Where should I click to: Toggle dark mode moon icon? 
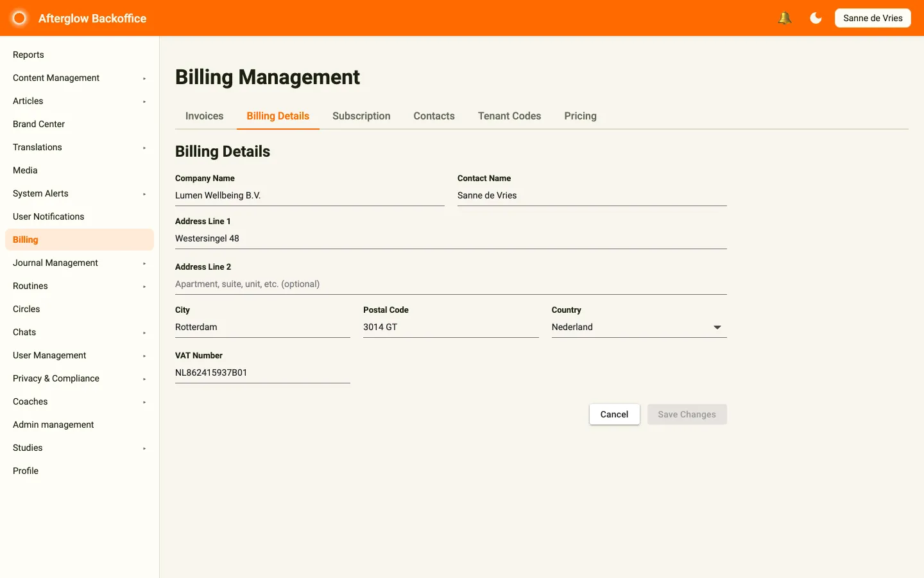[x=816, y=18]
